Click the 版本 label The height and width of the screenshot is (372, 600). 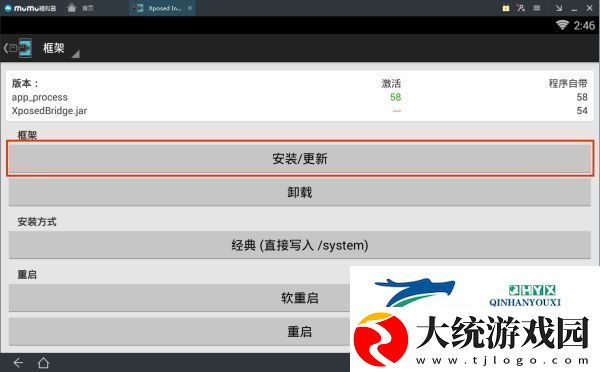pyautogui.click(x=25, y=83)
